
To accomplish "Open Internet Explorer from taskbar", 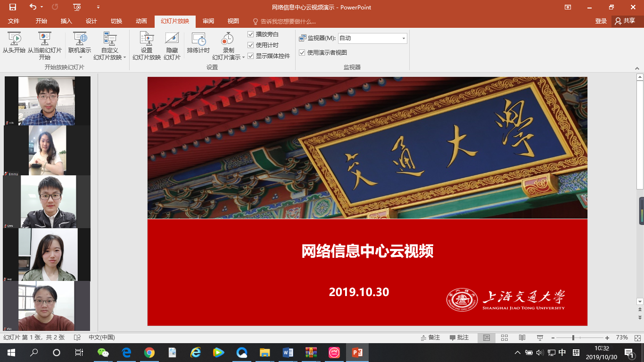I will [195, 353].
